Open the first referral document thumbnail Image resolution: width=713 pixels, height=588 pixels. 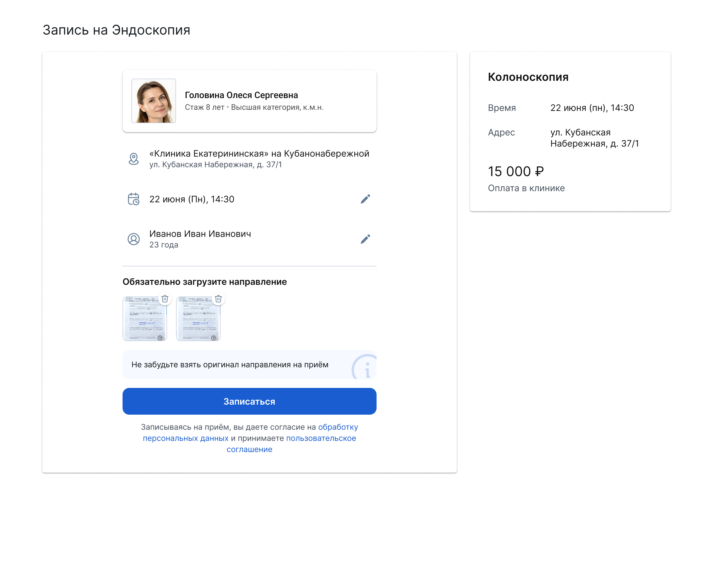tap(145, 319)
